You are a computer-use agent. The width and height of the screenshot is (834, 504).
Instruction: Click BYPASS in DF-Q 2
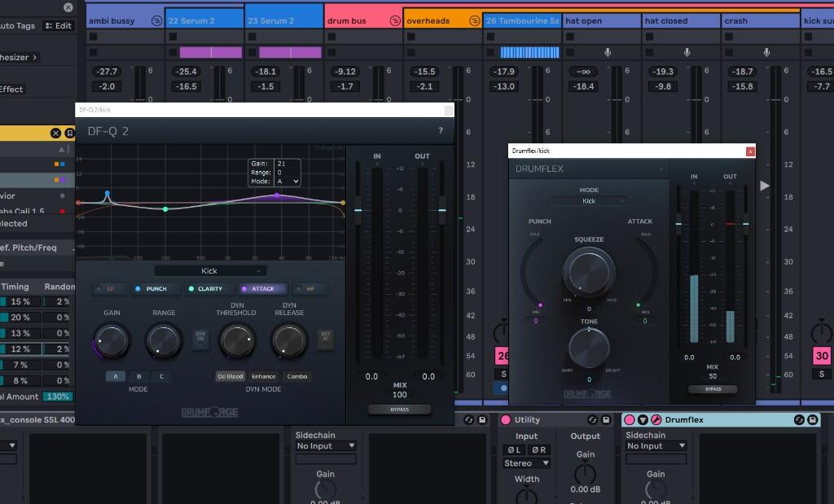[399, 410]
